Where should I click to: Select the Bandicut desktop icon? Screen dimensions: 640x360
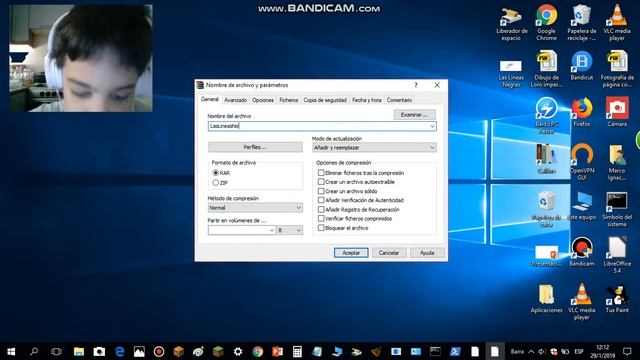tap(582, 65)
